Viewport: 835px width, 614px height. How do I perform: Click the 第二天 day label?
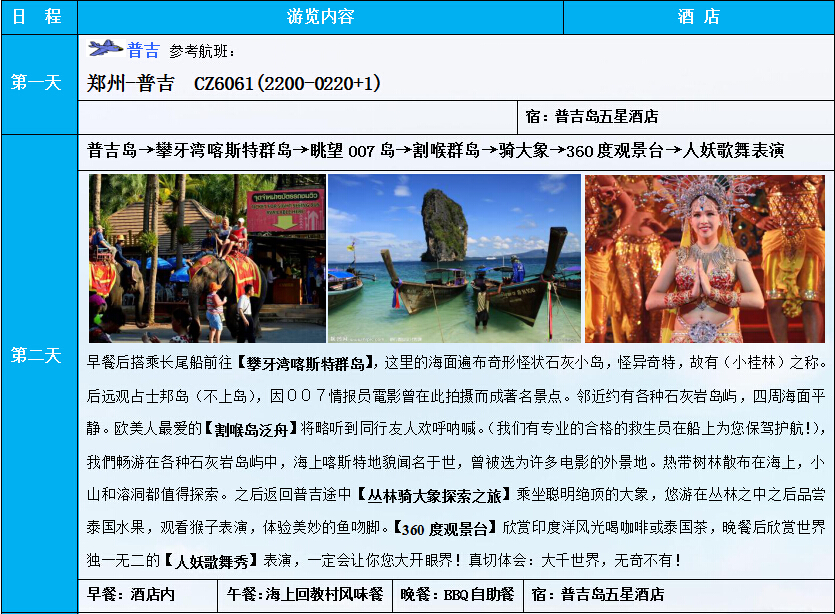tap(36, 355)
